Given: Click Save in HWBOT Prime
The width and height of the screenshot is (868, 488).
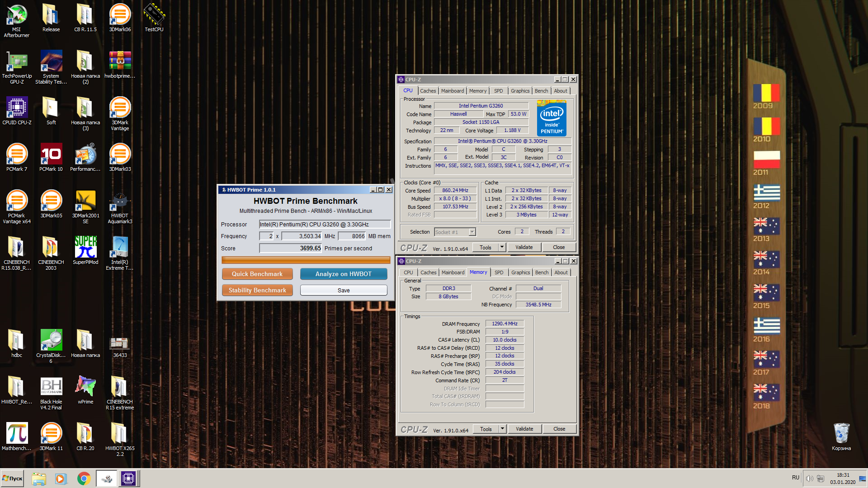Looking at the screenshot, I should coord(344,290).
